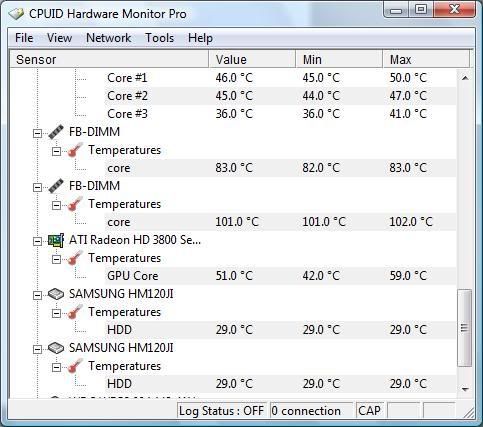483x427 pixels.
Task: Click the Min column header
Action: (339, 59)
